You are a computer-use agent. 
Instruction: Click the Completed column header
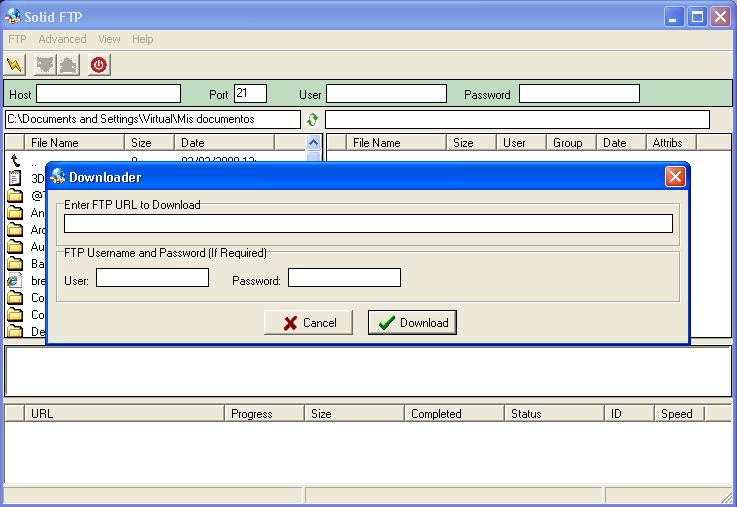454,413
